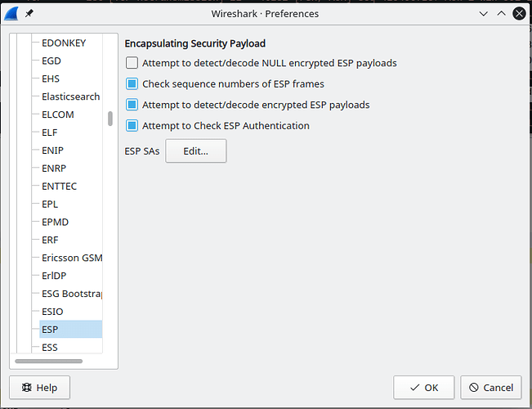The width and height of the screenshot is (532, 409).
Task: Open Help for preferences
Action: 39,387
